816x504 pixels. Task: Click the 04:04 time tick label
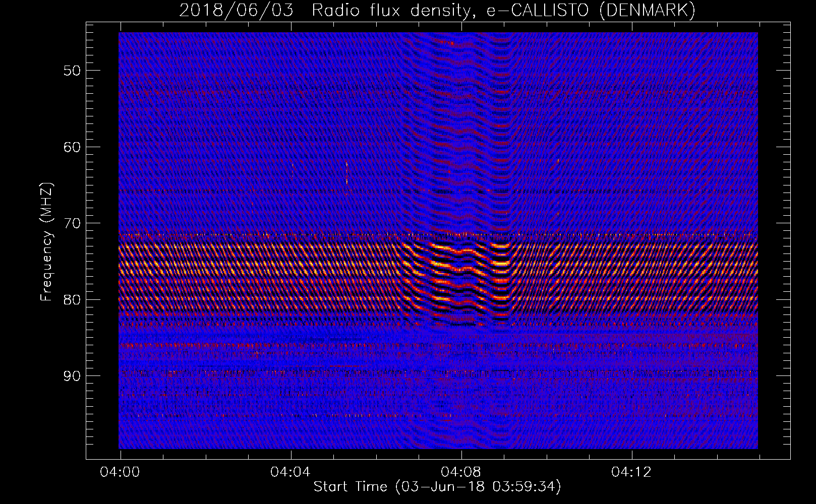click(290, 472)
